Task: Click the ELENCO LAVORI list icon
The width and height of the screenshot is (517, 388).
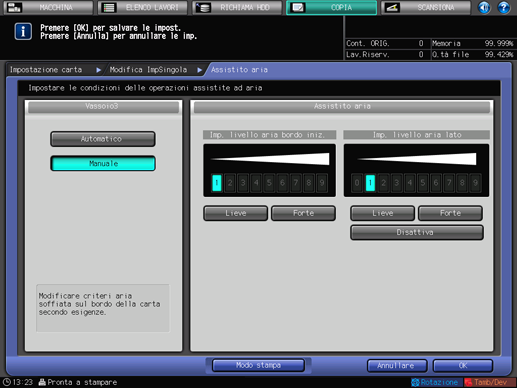Action: click(x=109, y=7)
